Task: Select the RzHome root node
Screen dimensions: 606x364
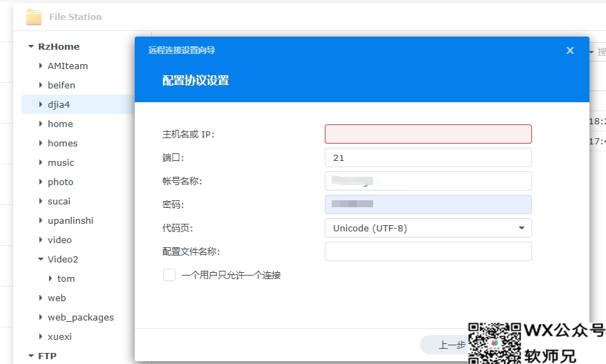Action: pos(59,47)
